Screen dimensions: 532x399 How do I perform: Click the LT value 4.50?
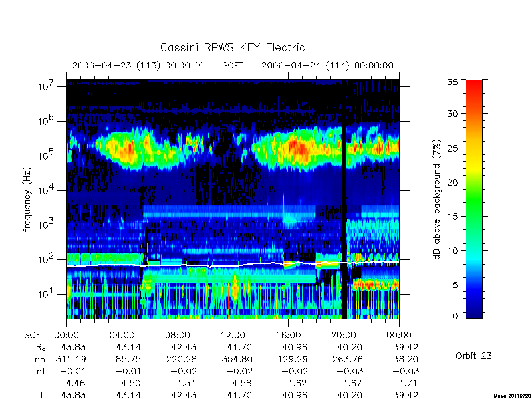(x=131, y=384)
